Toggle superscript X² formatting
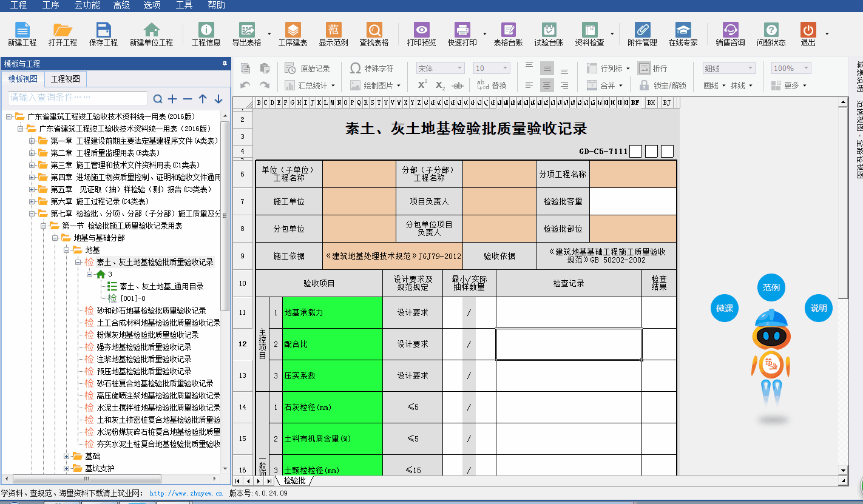This screenshot has height=504, width=863. pos(422,86)
